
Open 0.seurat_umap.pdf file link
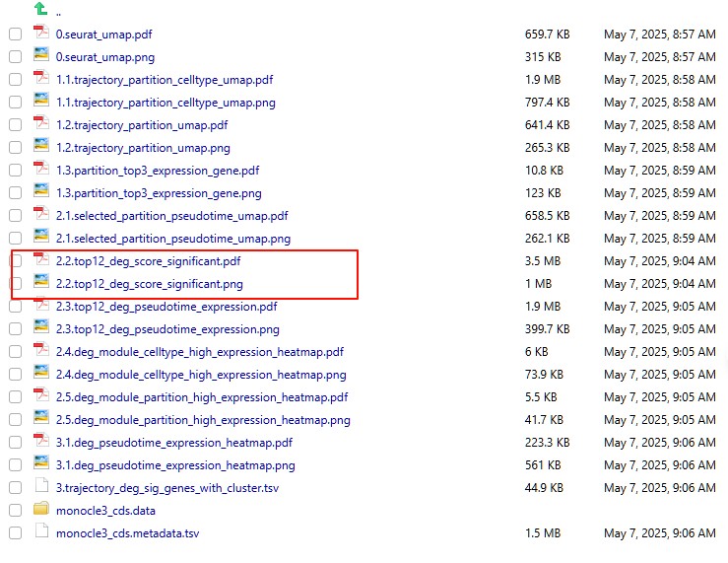click(x=104, y=35)
